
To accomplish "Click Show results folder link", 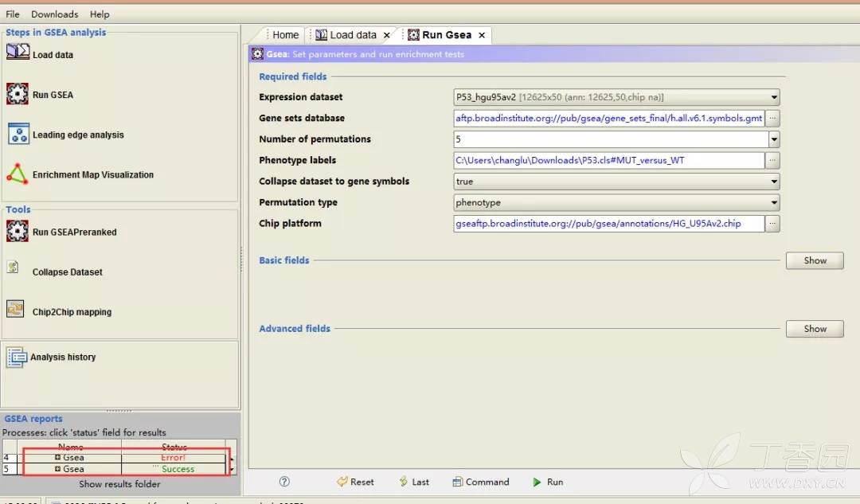I will 119,484.
